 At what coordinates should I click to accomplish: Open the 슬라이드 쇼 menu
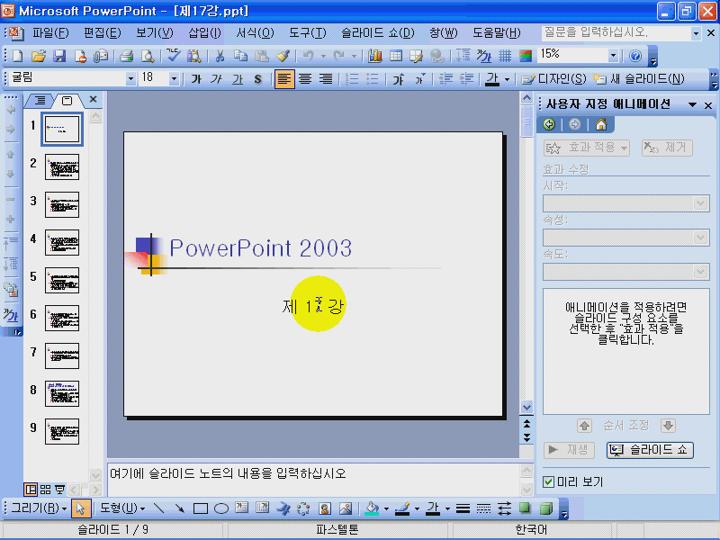click(x=377, y=33)
